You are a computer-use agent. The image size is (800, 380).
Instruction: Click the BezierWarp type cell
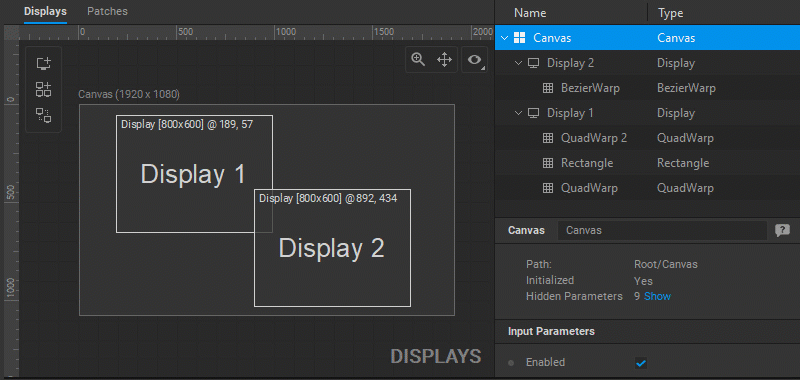(x=686, y=88)
